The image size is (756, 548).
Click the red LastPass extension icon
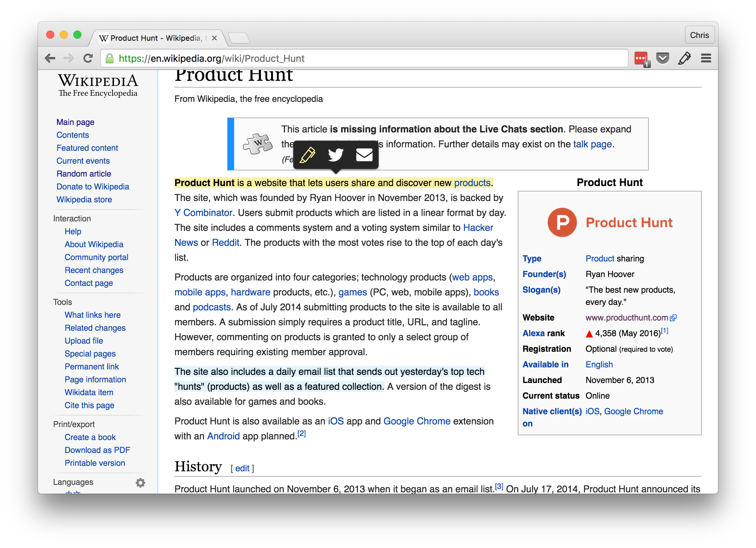641,58
